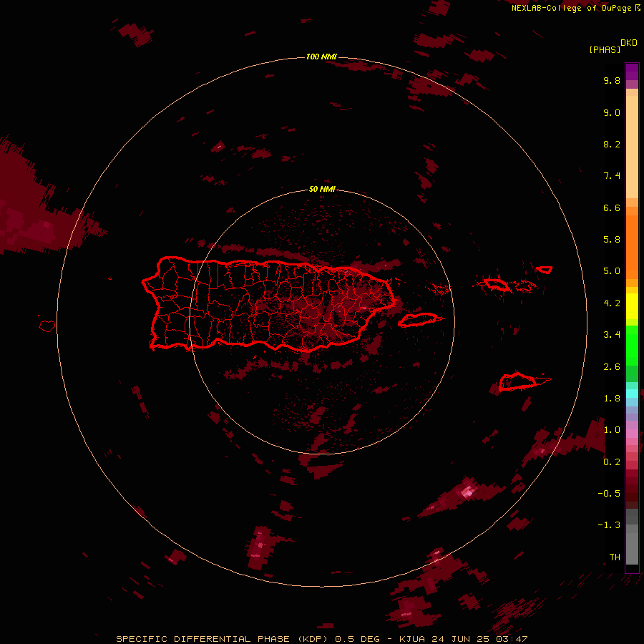Click the 1.0 value on the color scale

pos(612,430)
